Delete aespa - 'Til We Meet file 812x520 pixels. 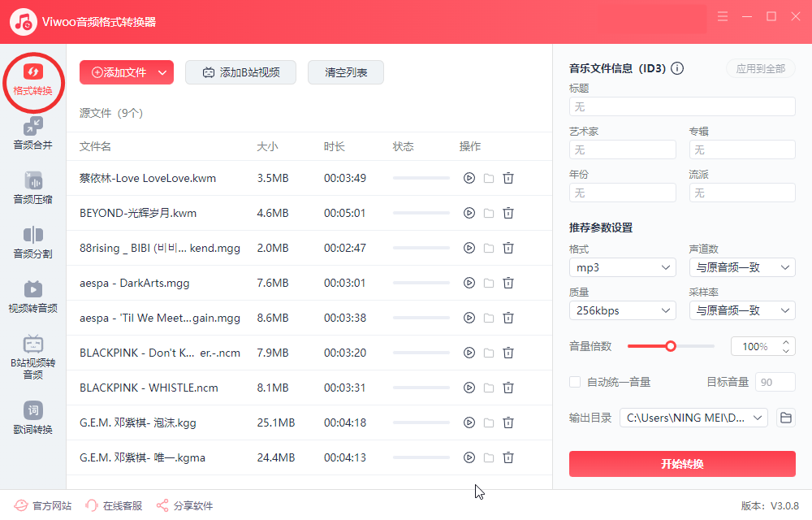coord(508,318)
